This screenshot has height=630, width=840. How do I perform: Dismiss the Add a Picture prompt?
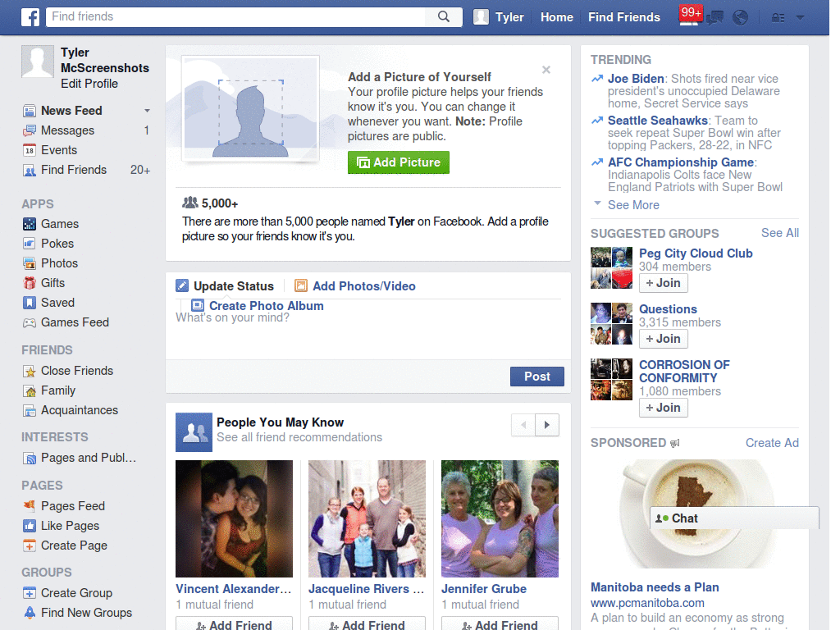coord(546,70)
